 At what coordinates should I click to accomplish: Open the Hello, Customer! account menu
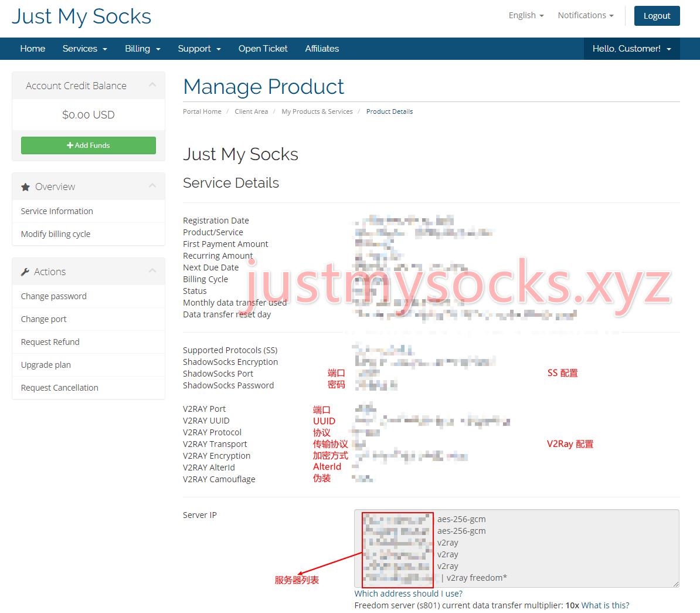[631, 49]
